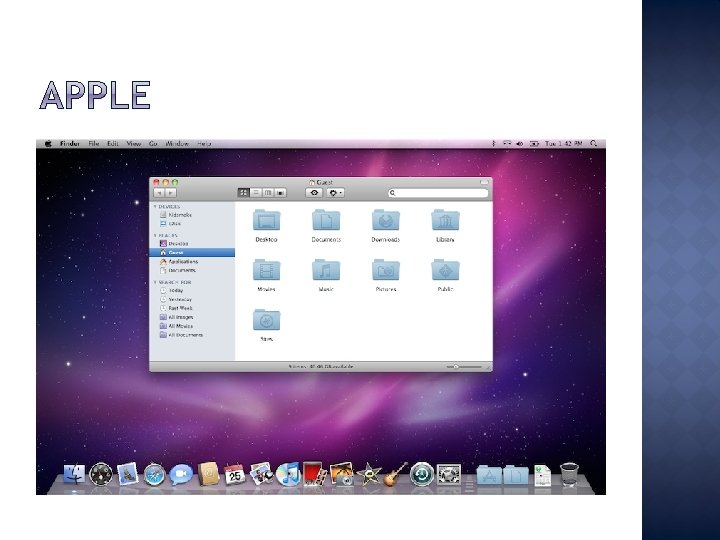Screen dimensions: 720x540
Task: Open the Apple menu
Action: click(x=48, y=144)
